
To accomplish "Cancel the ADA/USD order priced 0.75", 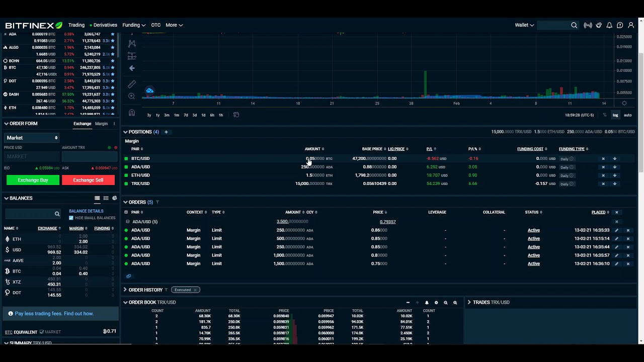I will tap(628, 264).
